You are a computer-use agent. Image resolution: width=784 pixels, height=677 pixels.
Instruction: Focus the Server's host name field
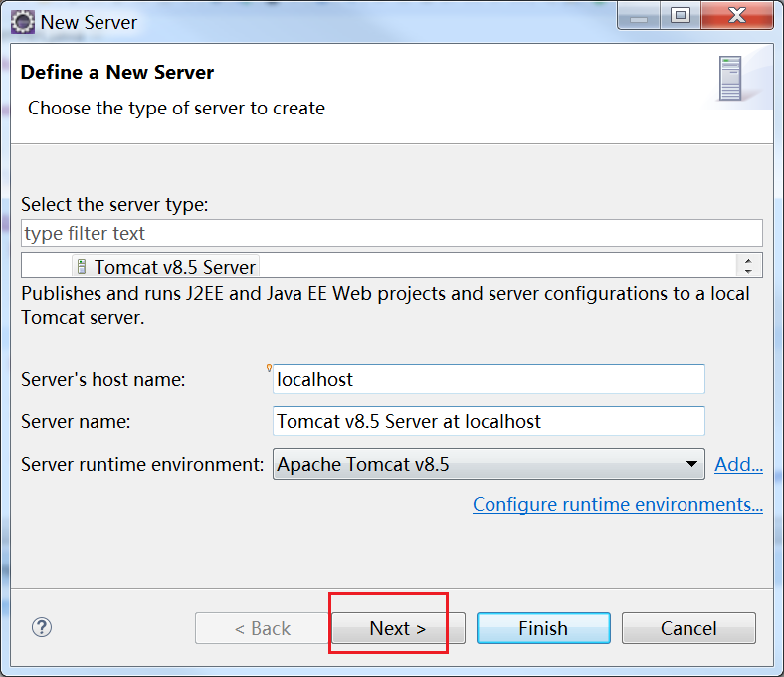[489, 379]
